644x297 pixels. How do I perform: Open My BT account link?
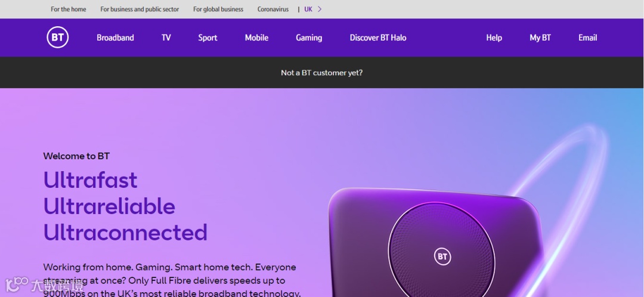coord(540,38)
